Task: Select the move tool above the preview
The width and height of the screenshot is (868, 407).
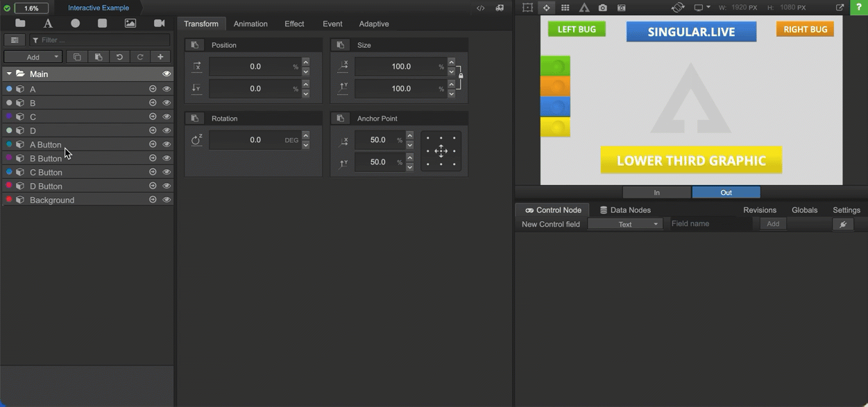Action: [x=547, y=8]
